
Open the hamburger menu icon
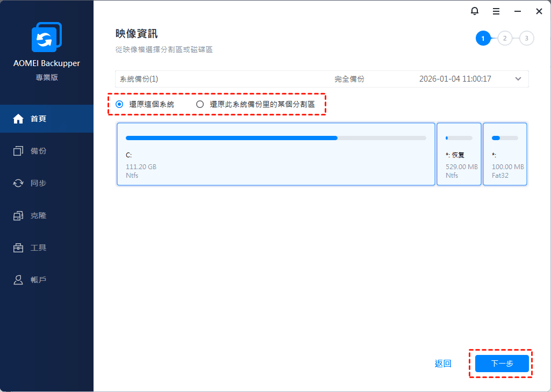[496, 11]
